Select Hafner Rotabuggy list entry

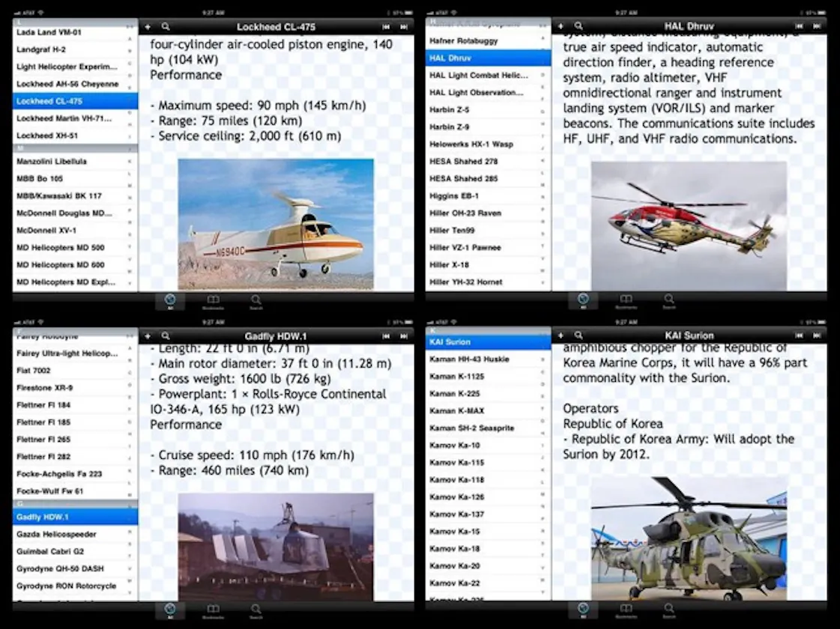[x=488, y=40]
